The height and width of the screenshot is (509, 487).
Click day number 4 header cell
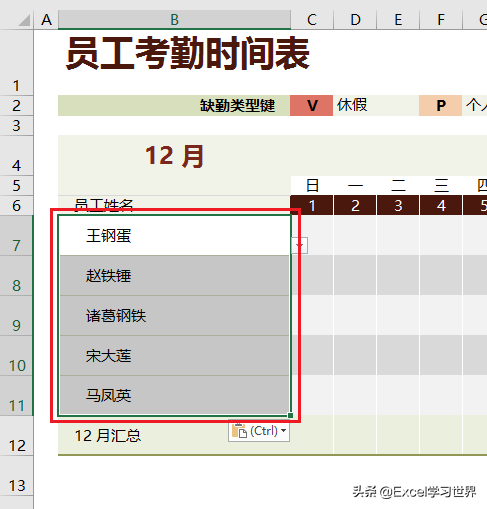(441, 206)
